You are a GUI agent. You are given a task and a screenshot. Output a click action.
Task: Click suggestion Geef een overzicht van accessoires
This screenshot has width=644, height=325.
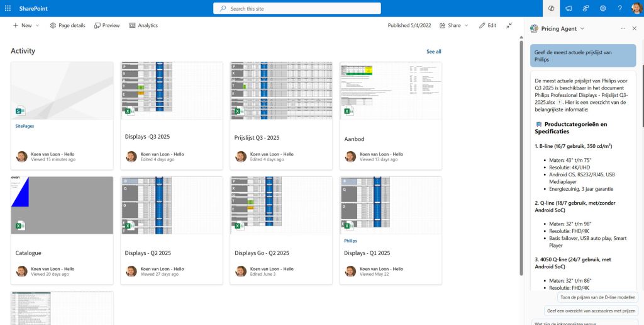point(591,311)
